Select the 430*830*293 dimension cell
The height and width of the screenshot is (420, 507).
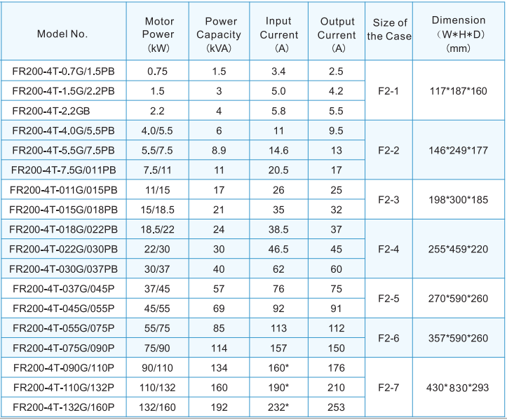pos(458,386)
